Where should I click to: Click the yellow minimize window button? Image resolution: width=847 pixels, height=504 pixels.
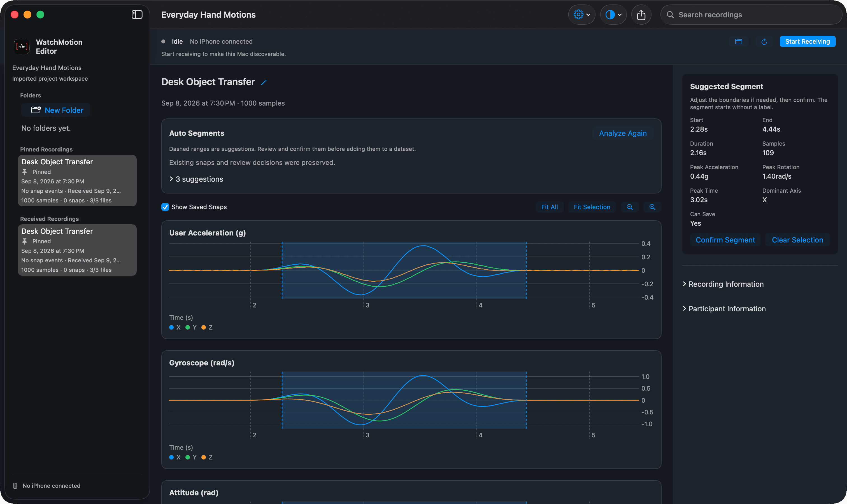click(27, 15)
